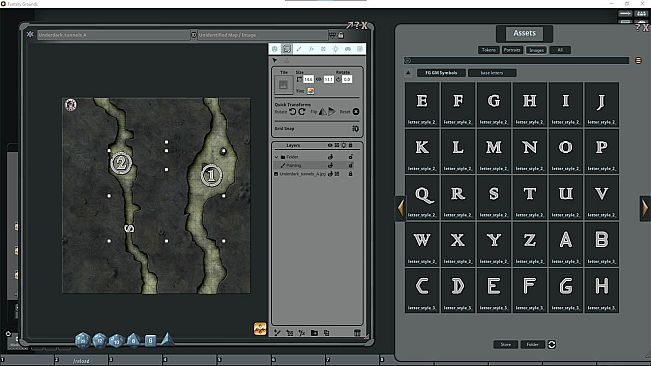Reset quick transforms with the X icon
This screenshot has width=651, height=366.
(x=356, y=112)
